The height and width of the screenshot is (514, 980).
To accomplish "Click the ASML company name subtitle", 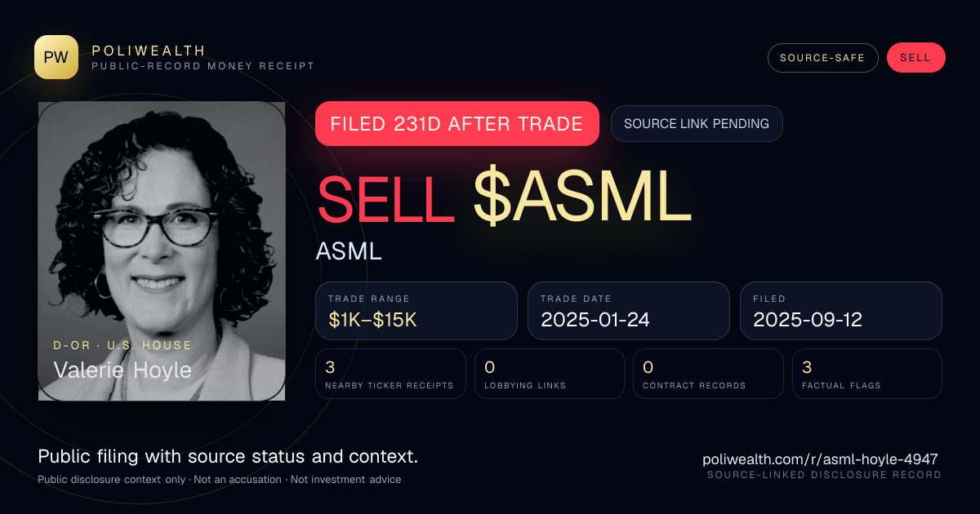I will pos(349,251).
